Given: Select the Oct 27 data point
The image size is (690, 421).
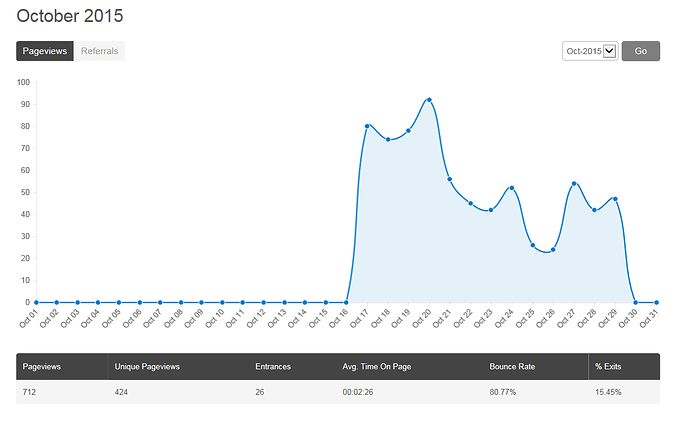Looking at the screenshot, I should [574, 183].
